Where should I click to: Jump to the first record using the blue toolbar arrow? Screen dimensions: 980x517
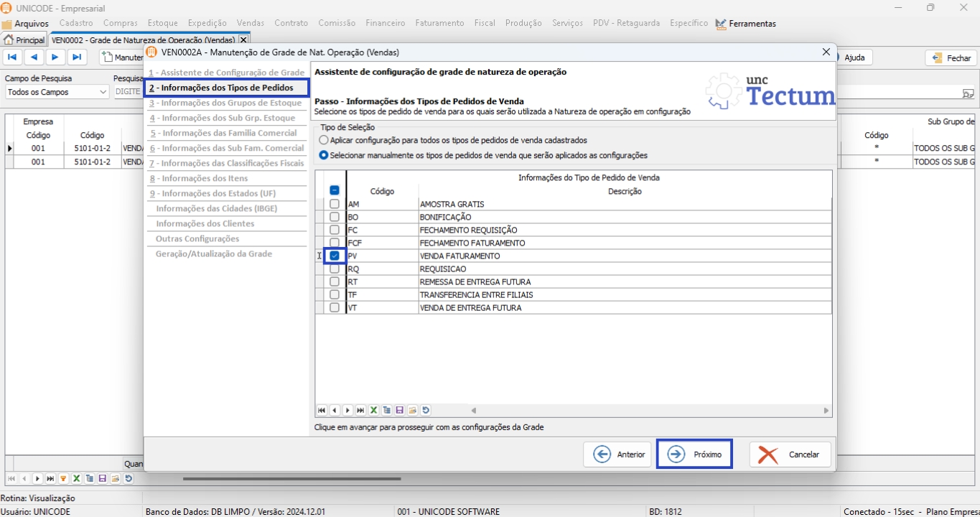pyautogui.click(x=12, y=57)
